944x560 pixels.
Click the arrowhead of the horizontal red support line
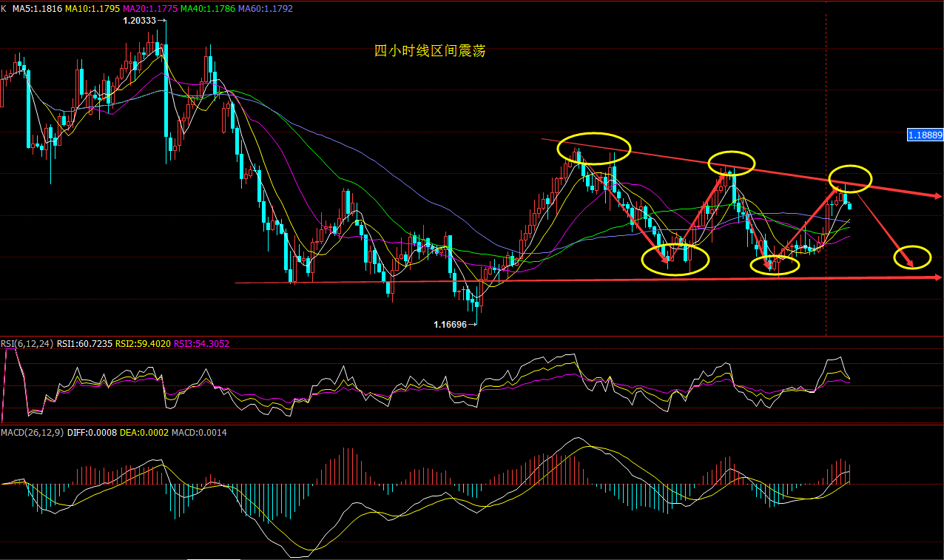point(937,277)
